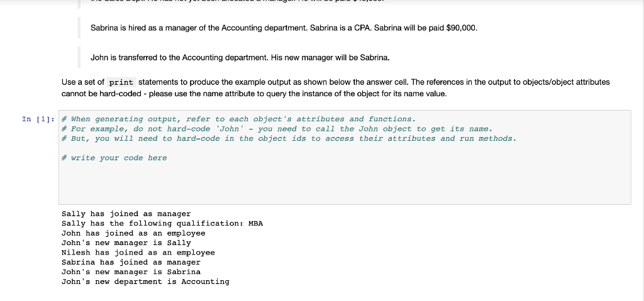Viewport: 644px width, 301px height.
Task: Click output line 'Sally has joined as manager'
Action: coord(126,214)
